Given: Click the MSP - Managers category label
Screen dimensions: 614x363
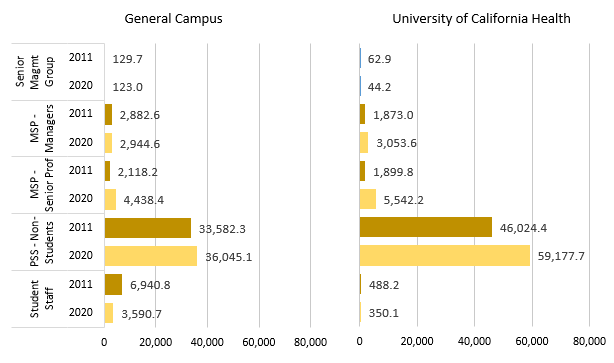Looking at the screenshot, I should click(x=41, y=128).
